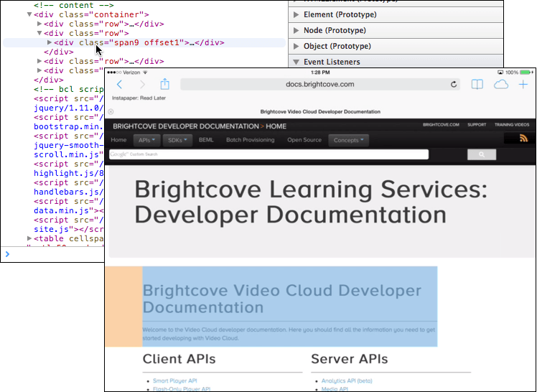The image size is (537, 392).
Task: Open Safari bookmarks book icon
Action: point(477,85)
